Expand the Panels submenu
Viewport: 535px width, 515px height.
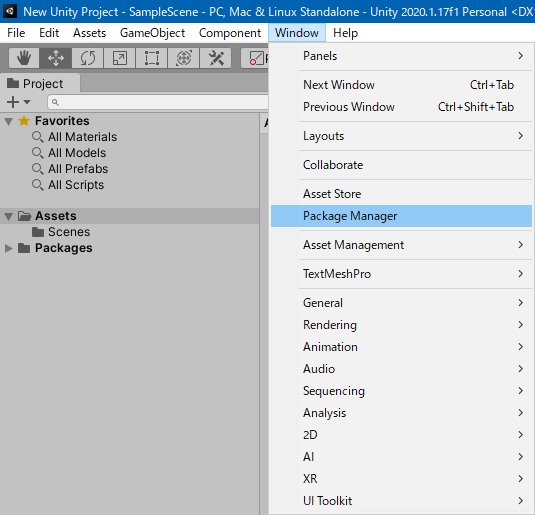[401, 56]
